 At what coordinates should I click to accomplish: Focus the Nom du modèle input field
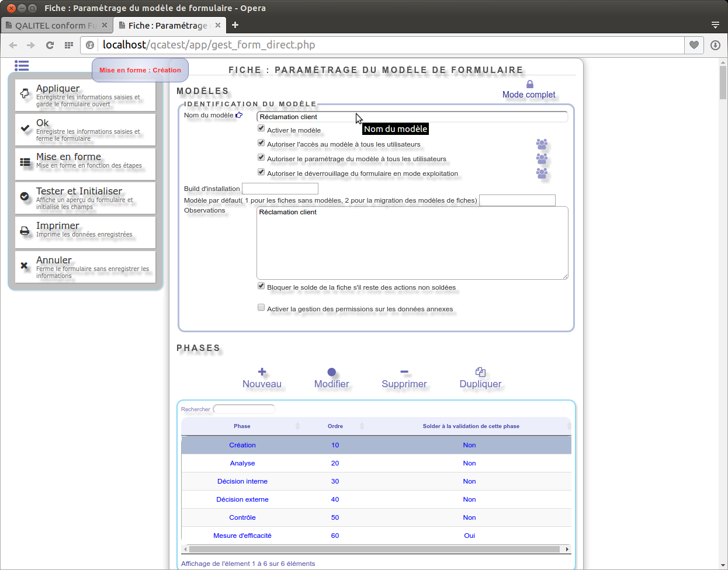point(412,117)
